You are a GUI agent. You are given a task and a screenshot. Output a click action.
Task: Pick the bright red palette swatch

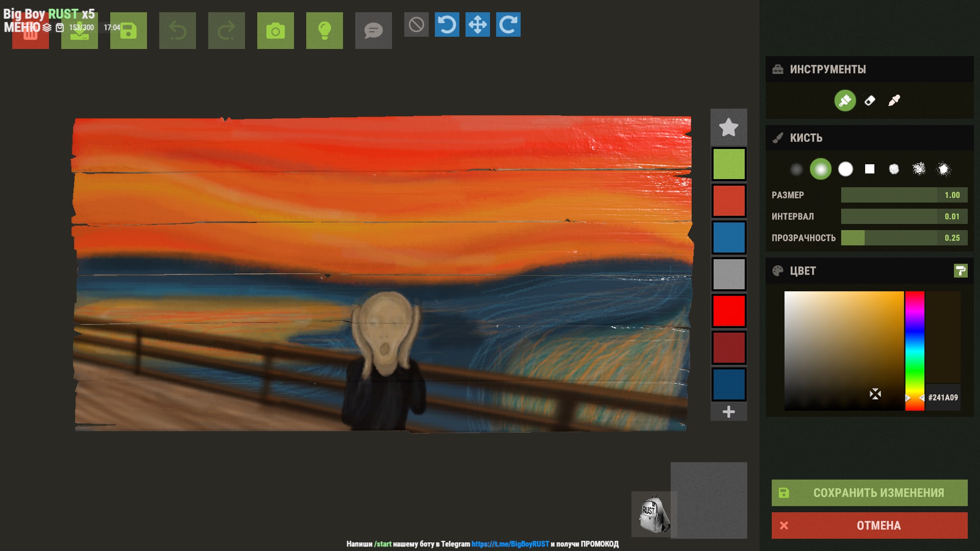click(728, 311)
